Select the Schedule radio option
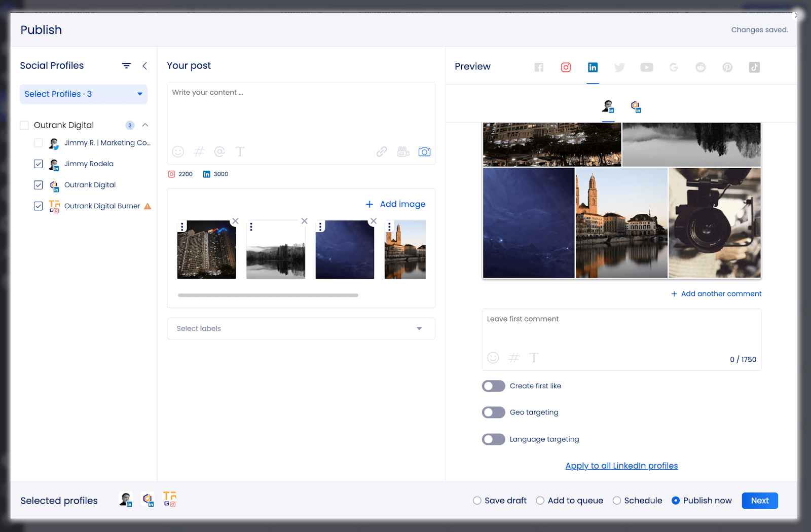The width and height of the screenshot is (811, 532). coord(616,500)
